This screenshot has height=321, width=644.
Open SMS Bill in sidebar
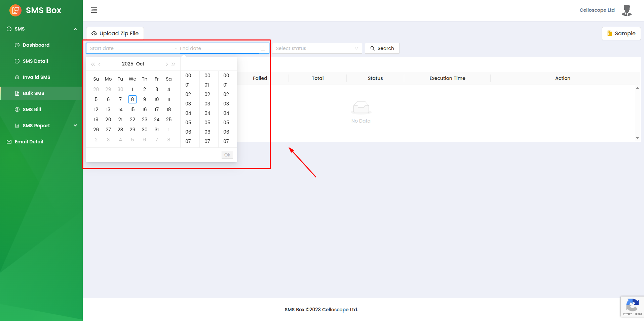click(32, 109)
